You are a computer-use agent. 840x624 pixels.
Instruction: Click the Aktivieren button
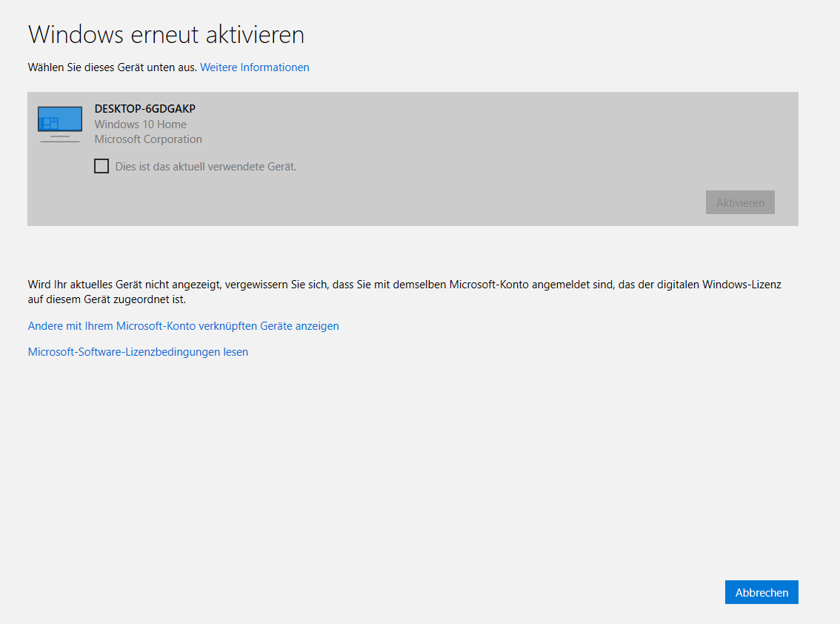[740, 202]
